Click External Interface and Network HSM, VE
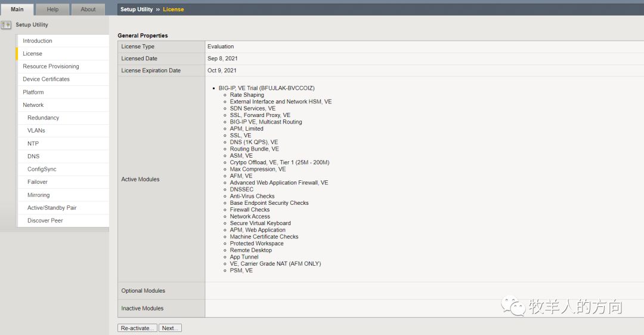Image resolution: width=644 pixels, height=335 pixels. (x=280, y=102)
